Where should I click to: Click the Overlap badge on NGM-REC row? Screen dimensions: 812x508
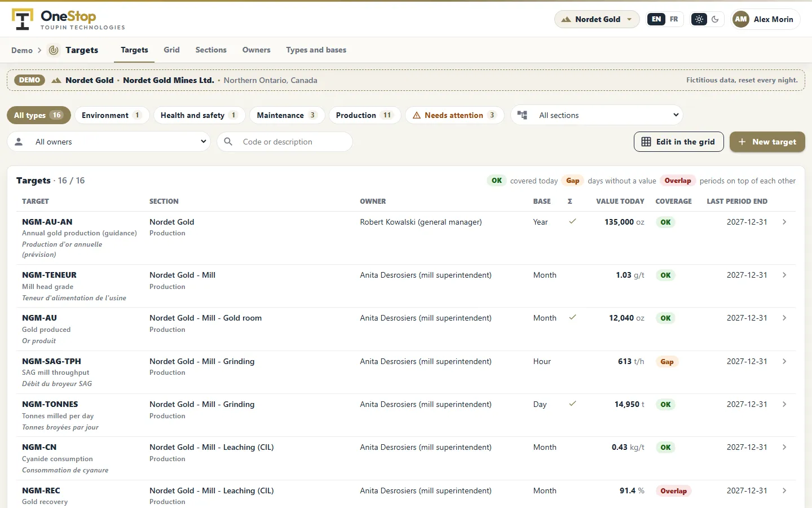[x=673, y=491]
